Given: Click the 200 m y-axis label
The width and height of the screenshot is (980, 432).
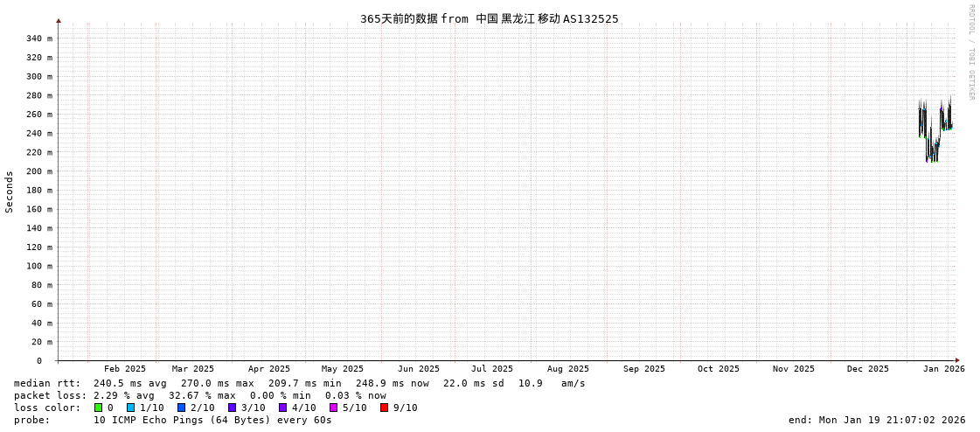Looking at the screenshot, I should coord(39,171).
